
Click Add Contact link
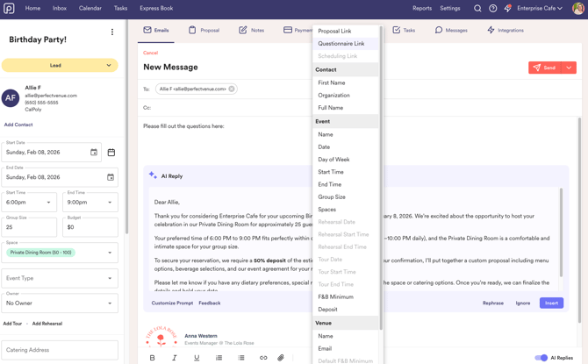click(x=18, y=125)
